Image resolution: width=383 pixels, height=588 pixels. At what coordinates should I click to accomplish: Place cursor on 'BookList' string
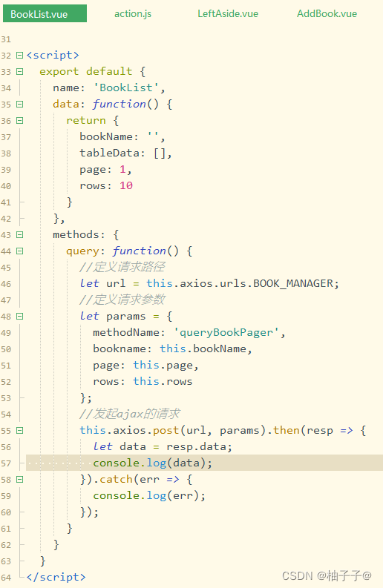[x=126, y=87]
